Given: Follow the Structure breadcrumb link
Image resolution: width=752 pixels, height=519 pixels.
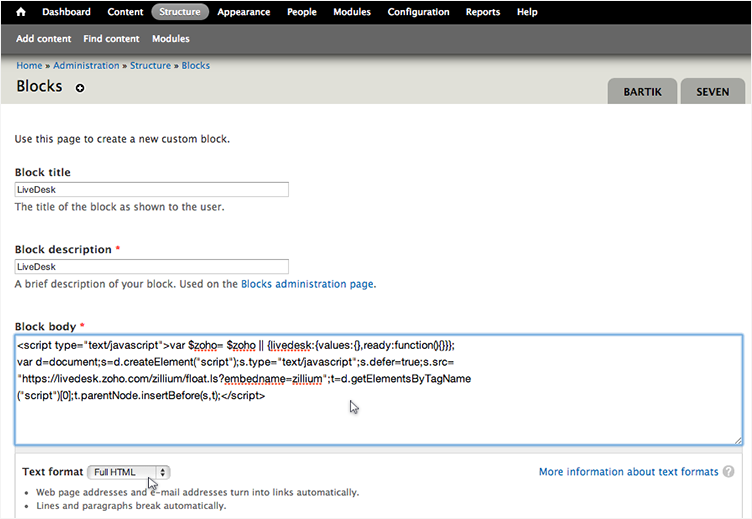Looking at the screenshot, I should pos(150,65).
